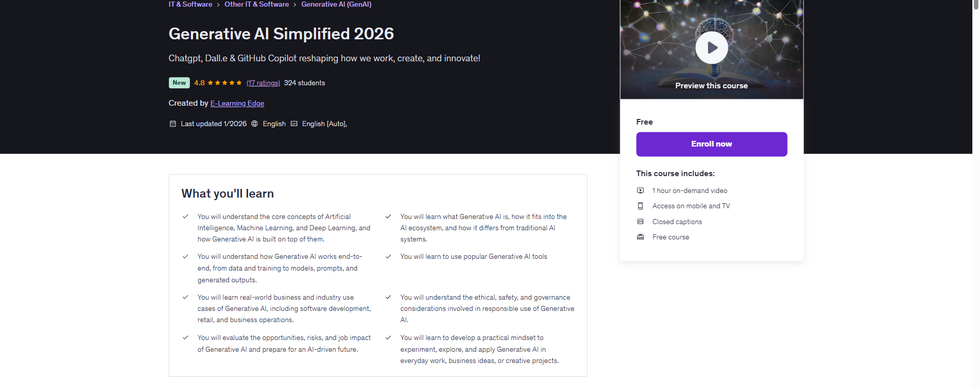The width and height of the screenshot is (980, 388).
Task: Open the Other IT & Software category
Action: click(x=256, y=4)
